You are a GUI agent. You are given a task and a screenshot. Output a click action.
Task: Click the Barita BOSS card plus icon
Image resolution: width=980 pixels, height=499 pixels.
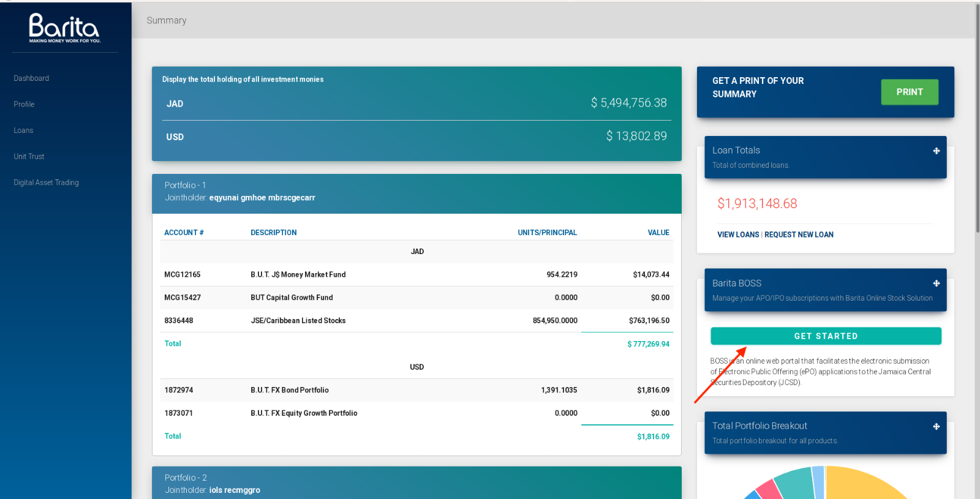936,283
